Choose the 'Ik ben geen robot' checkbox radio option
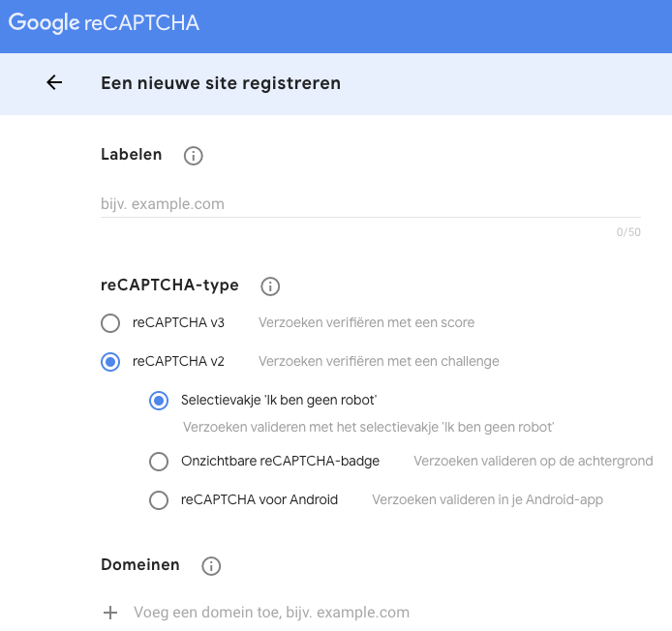672x631 pixels. click(159, 401)
